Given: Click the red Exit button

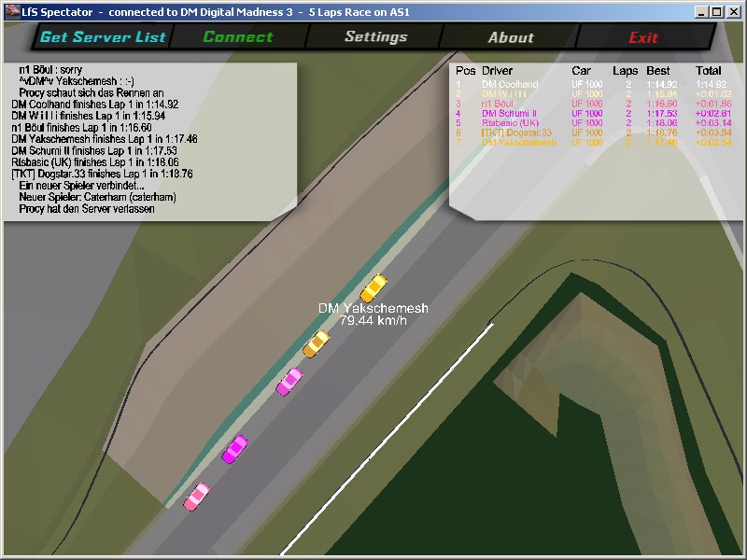Looking at the screenshot, I should click(643, 37).
